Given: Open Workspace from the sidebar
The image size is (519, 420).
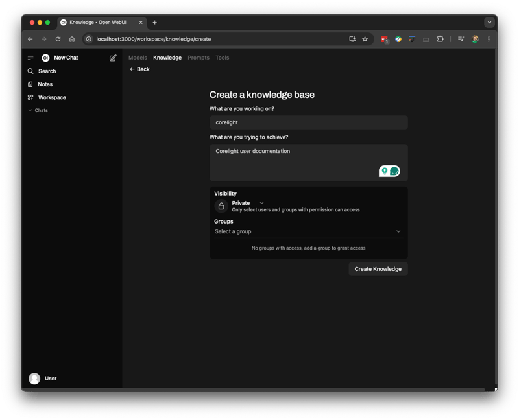Looking at the screenshot, I should click(x=51, y=97).
